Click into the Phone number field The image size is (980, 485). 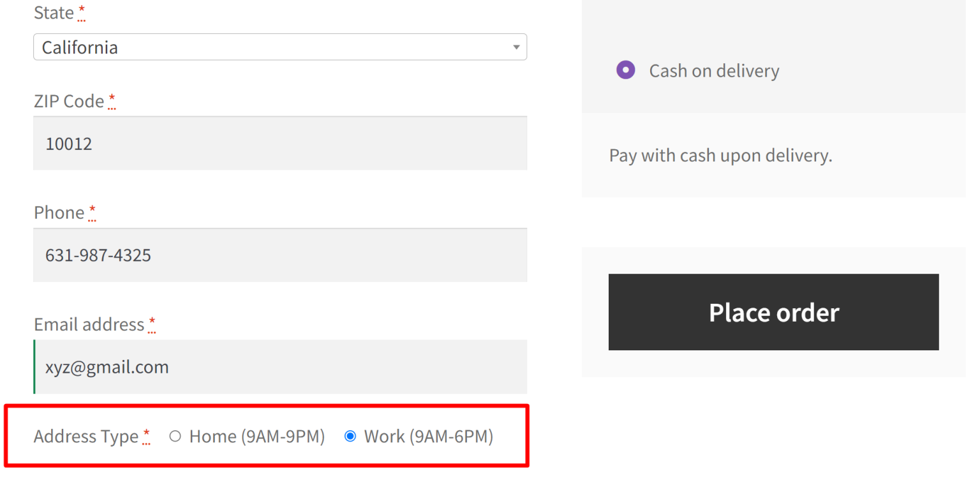279,255
